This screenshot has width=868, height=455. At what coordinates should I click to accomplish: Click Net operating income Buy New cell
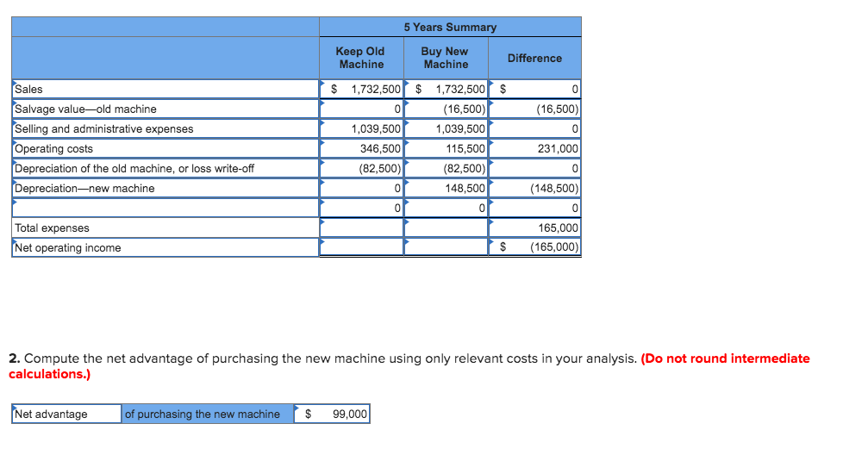[446, 247]
